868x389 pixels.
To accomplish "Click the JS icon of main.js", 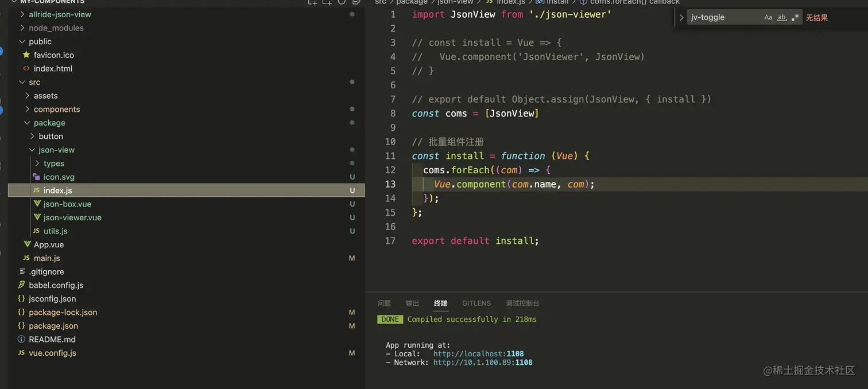I will click(26, 258).
